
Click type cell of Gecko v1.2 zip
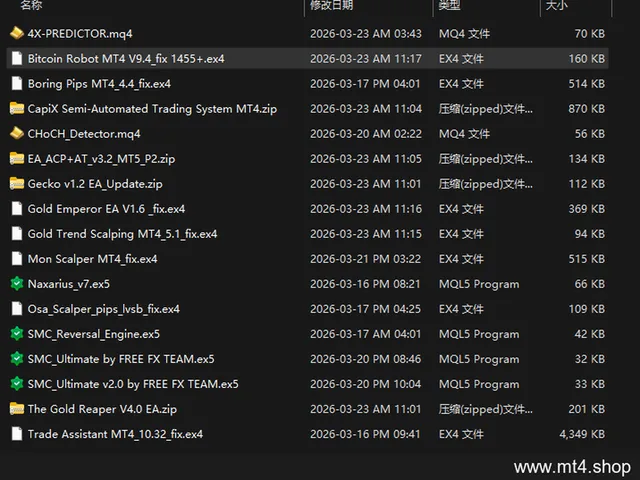(x=486, y=184)
